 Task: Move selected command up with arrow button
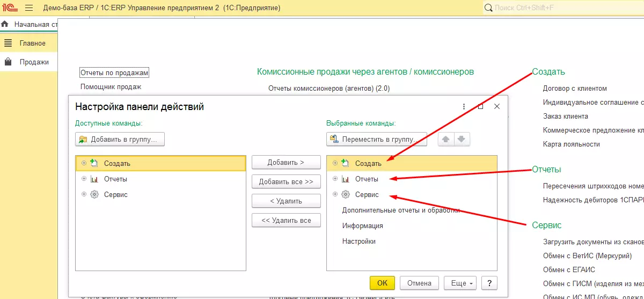click(445, 140)
